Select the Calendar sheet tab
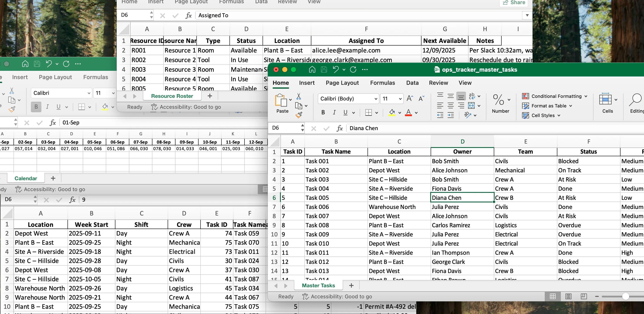The height and width of the screenshot is (314, 644). 26,178
